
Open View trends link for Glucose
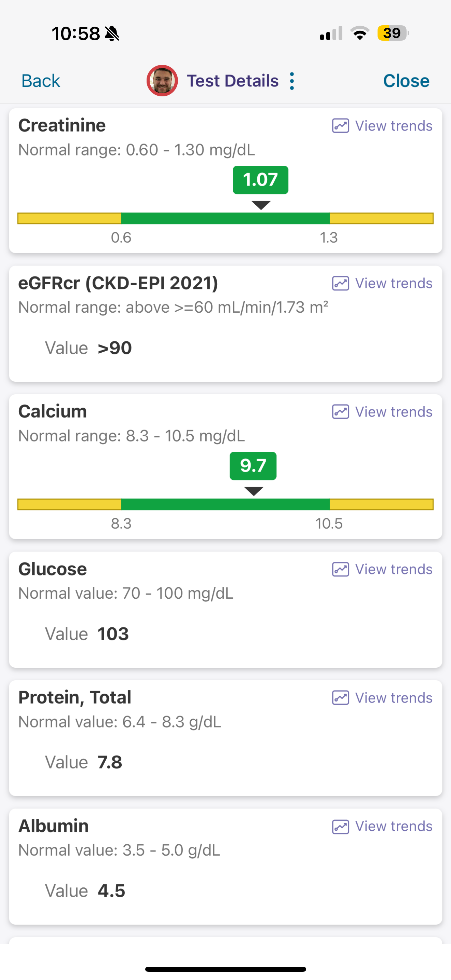point(394,569)
